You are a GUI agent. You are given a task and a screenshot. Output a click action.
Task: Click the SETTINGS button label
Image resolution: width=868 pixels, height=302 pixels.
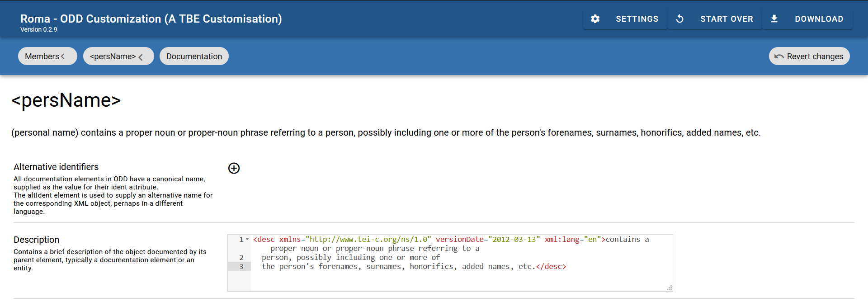coord(637,19)
